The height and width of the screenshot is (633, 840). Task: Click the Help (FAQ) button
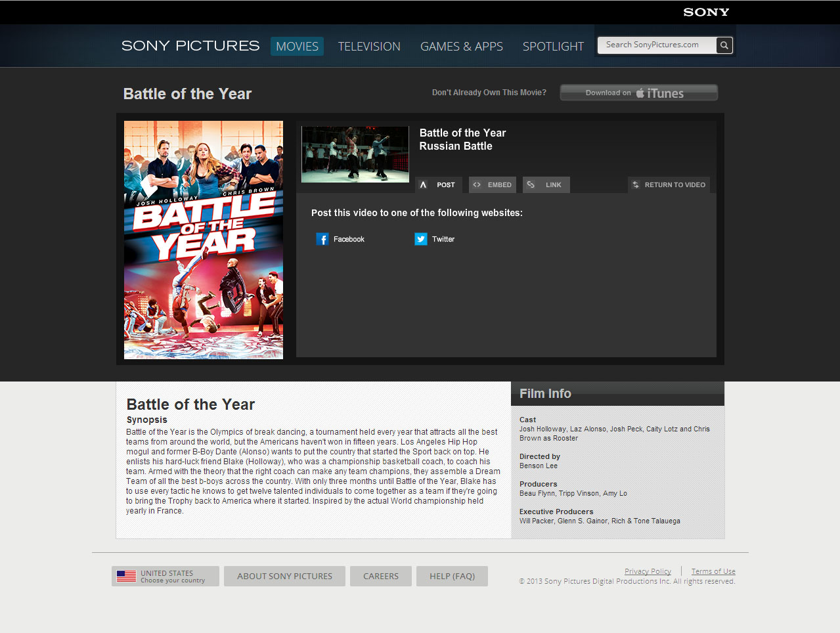click(452, 576)
